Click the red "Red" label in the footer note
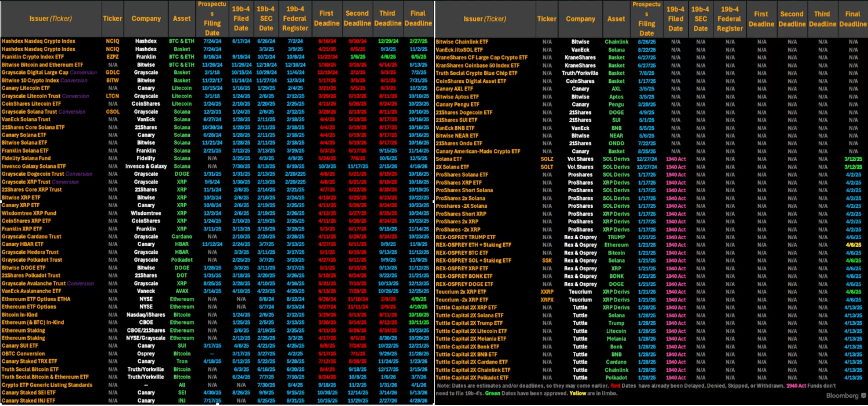This screenshot has width=868, height=406. click(x=615, y=386)
